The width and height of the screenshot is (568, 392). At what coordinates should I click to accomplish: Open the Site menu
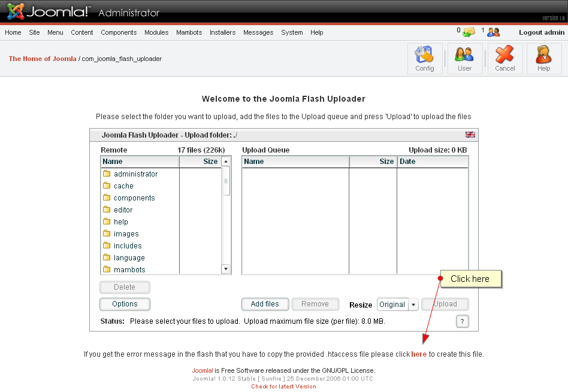click(34, 32)
